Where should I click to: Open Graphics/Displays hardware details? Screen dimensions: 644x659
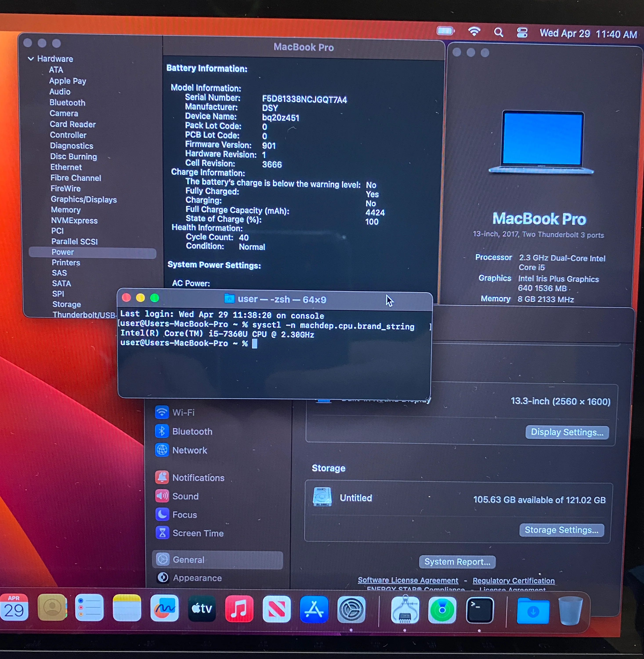pos(84,199)
